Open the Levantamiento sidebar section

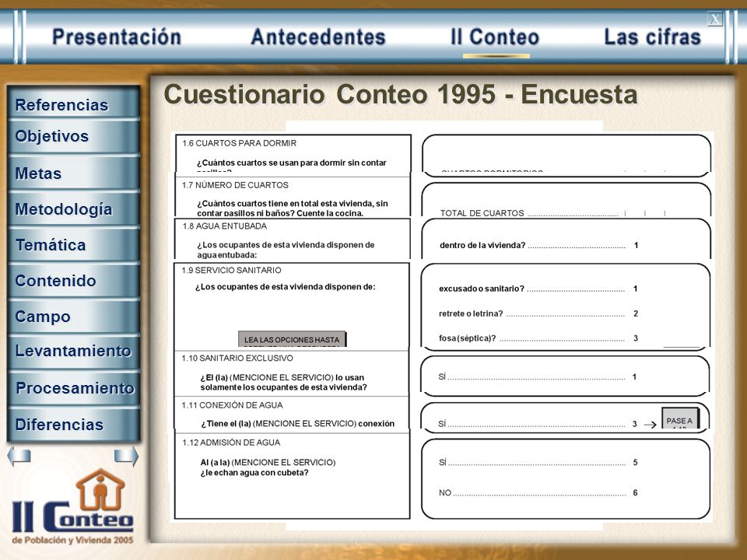point(74,351)
